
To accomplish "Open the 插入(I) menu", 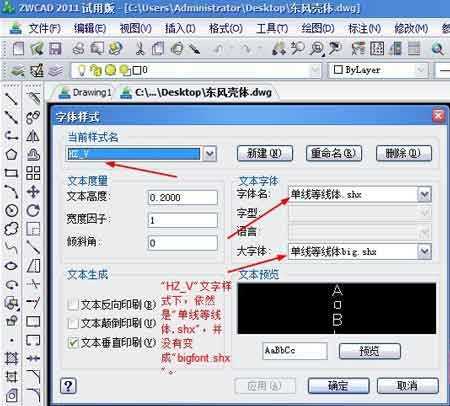I will 180,29.
